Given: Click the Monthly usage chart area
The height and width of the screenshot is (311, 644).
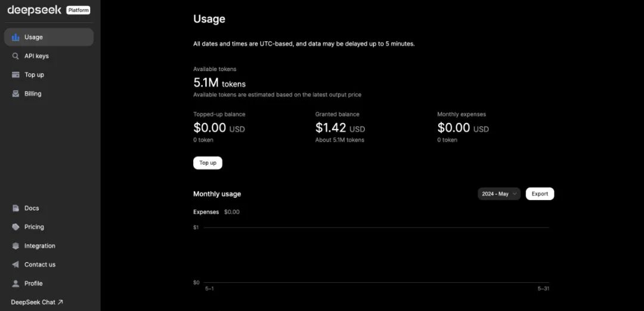Looking at the screenshot, I should pyautogui.click(x=376, y=255).
